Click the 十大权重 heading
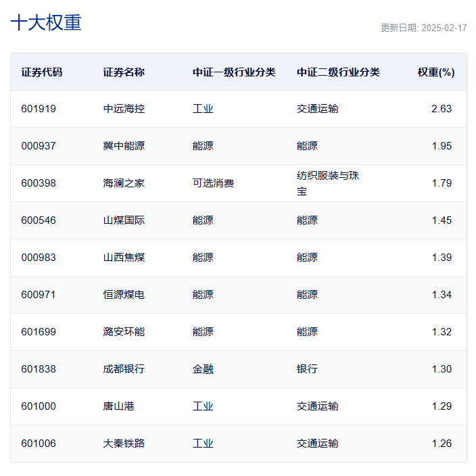This screenshot has width=476, height=476. [46, 22]
